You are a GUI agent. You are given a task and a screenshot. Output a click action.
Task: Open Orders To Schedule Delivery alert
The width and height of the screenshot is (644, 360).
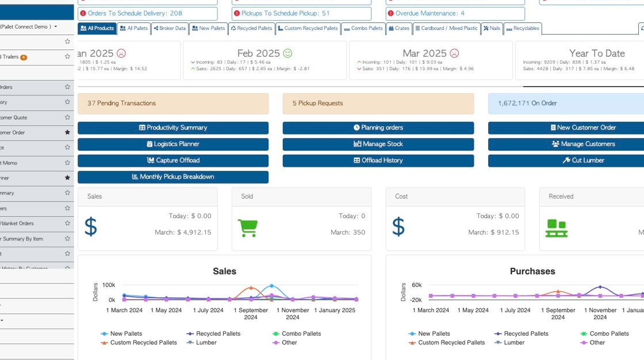[147, 13]
